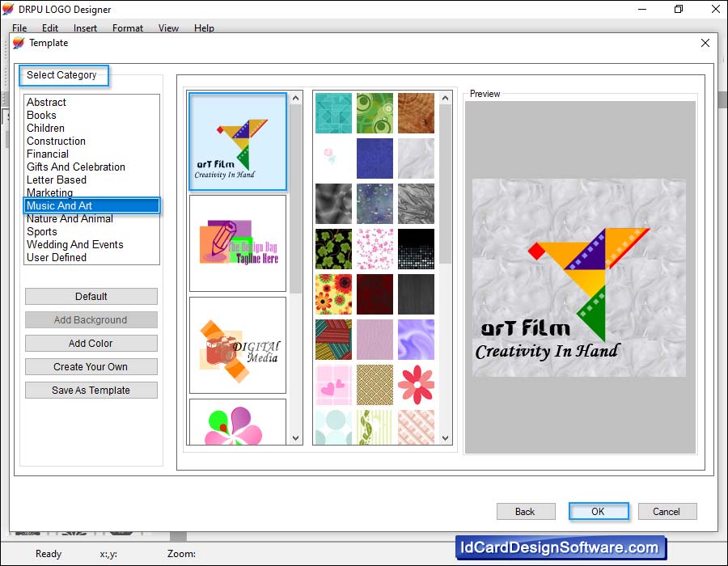Select the Nature And Animal category
The height and width of the screenshot is (566, 728).
[70, 218]
